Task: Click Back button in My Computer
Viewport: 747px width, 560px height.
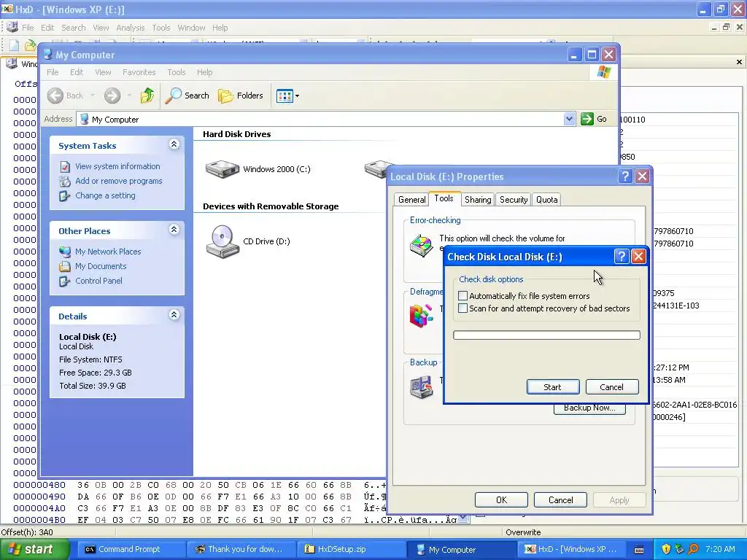Action: (x=66, y=96)
